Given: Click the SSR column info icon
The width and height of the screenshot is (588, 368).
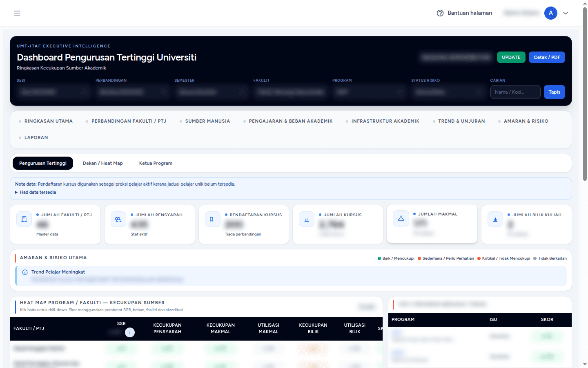Looking at the screenshot, I should coord(130,332).
